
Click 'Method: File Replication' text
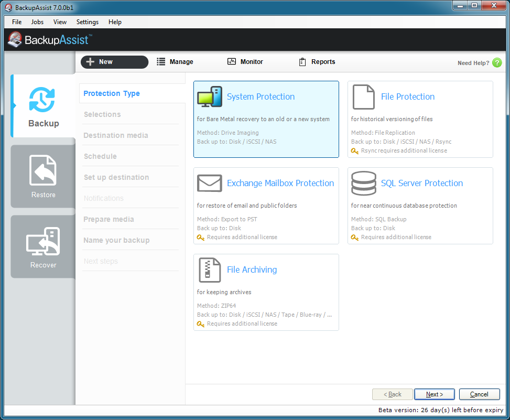click(x=383, y=133)
